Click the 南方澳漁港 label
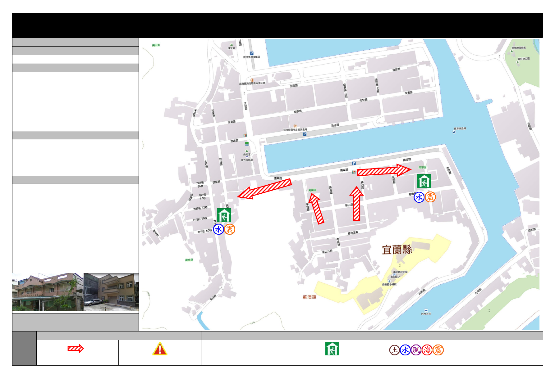 tap(460, 128)
